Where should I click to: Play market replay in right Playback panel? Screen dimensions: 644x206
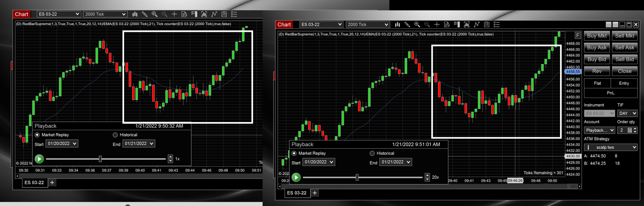pyautogui.click(x=296, y=177)
